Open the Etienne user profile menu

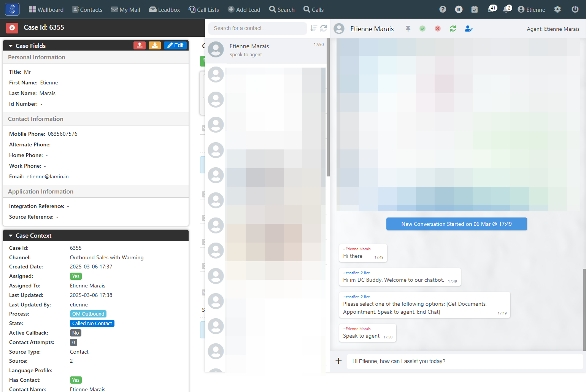pyautogui.click(x=532, y=10)
